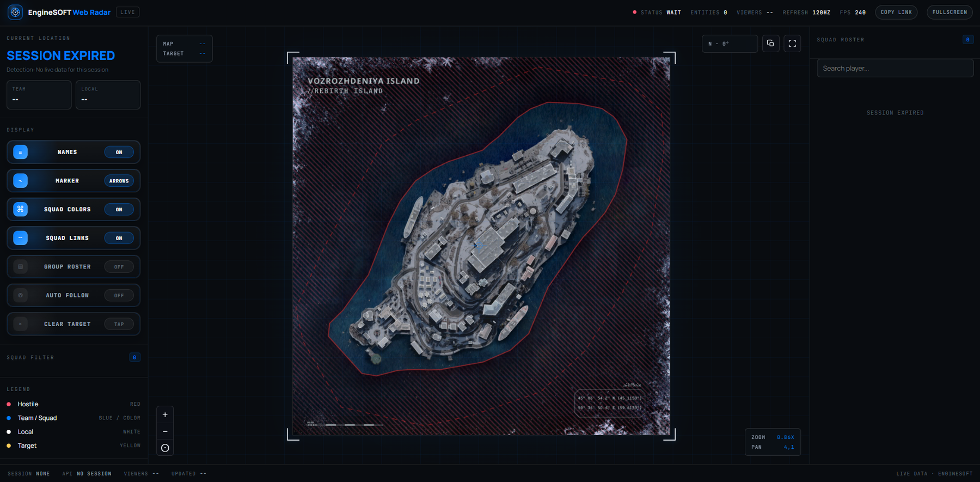
Task: Click the ZOOM and PAN readout box
Action: click(773, 442)
